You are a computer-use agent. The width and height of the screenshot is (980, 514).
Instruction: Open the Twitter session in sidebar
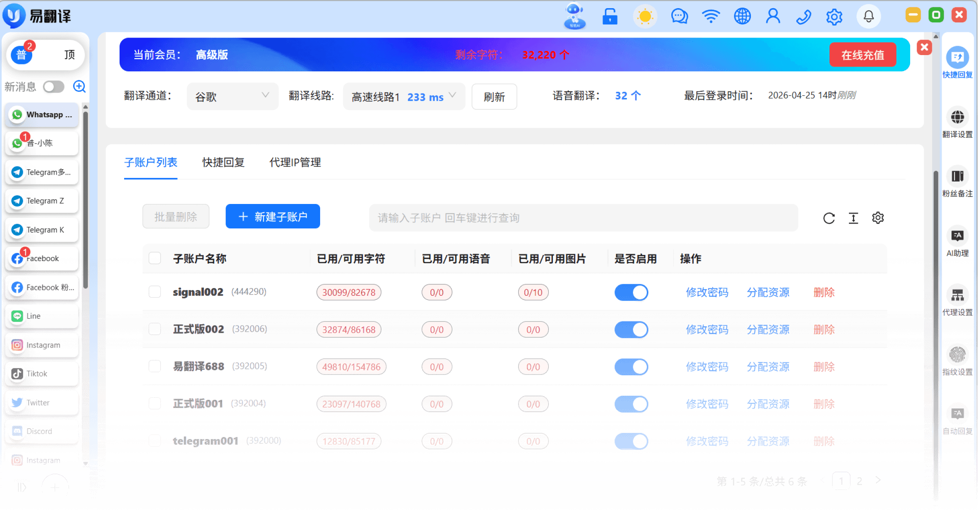tap(42, 403)
